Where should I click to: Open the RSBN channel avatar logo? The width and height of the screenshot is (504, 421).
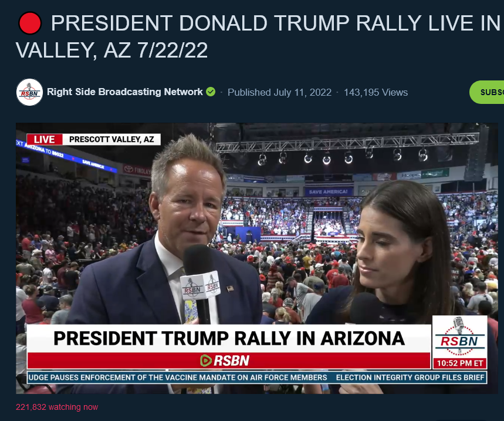pos(29,92)
